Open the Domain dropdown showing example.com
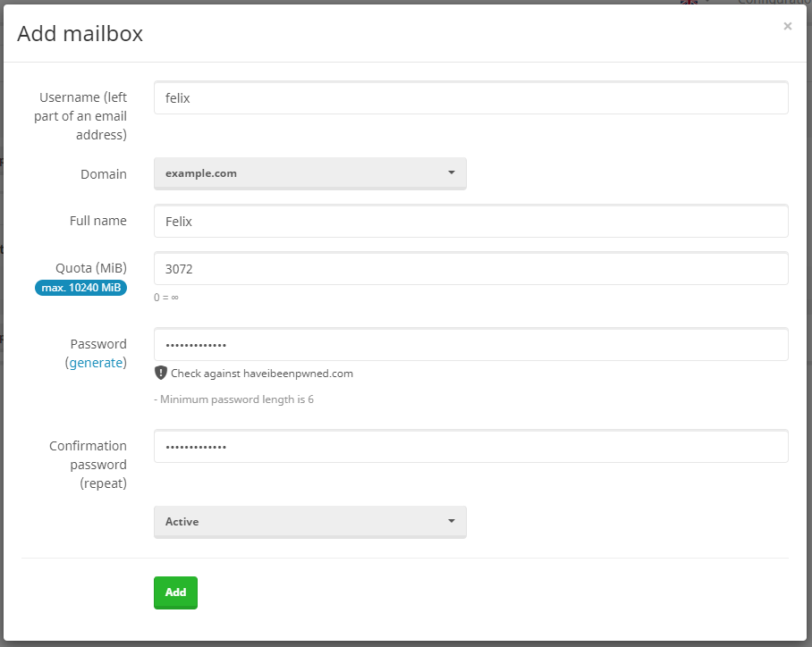This screenshot has height=647, width=812. pyautogui.click(x=309, y=173)
